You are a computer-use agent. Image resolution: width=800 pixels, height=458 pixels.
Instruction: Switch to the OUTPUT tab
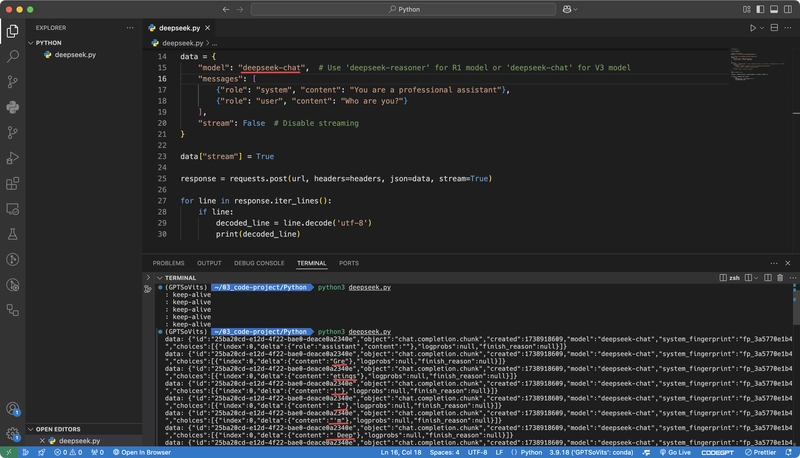coord(209,263)
